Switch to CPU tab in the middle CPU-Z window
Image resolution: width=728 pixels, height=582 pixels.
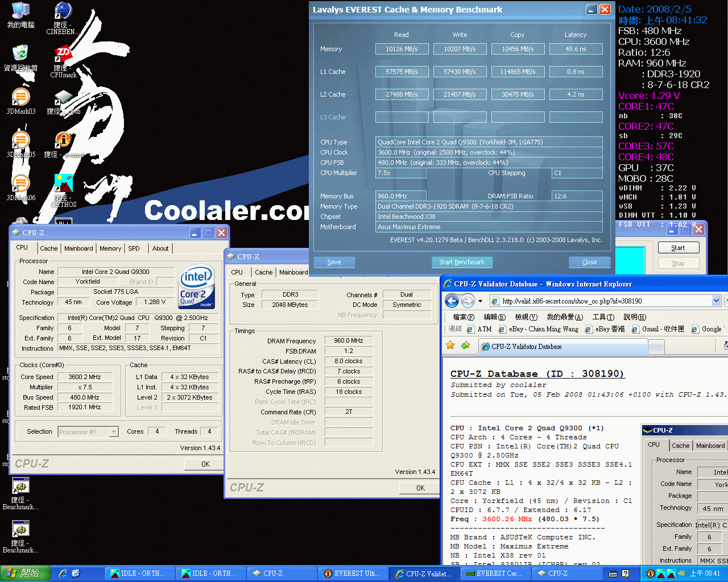(x=237, y=272)
